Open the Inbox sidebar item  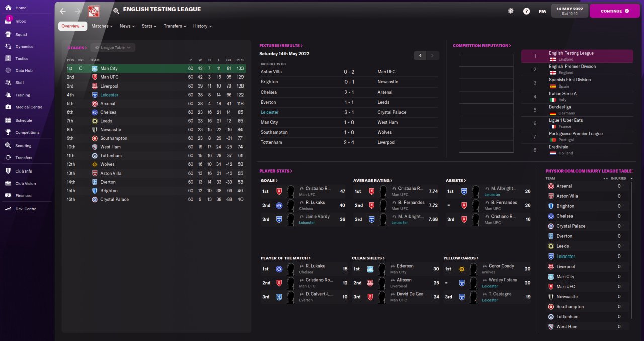point(20,21)
